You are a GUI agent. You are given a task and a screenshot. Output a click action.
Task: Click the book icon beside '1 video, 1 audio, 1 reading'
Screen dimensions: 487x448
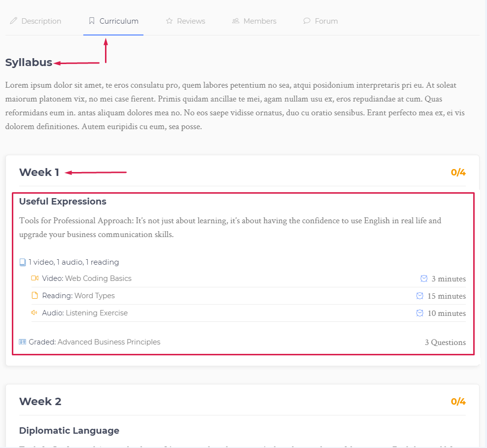[23, 262]
